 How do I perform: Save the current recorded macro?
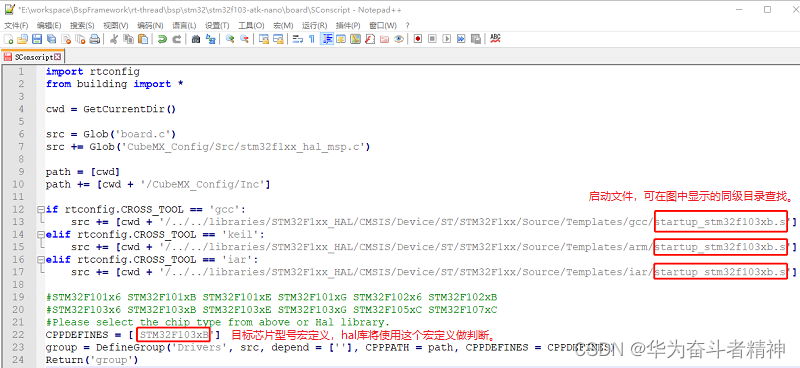(476, 39)
